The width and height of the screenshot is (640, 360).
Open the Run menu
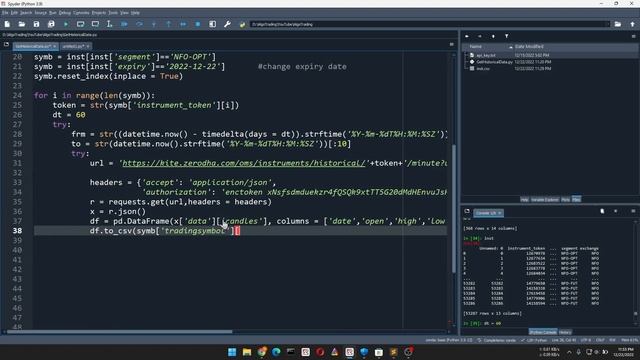pos(53,13)
